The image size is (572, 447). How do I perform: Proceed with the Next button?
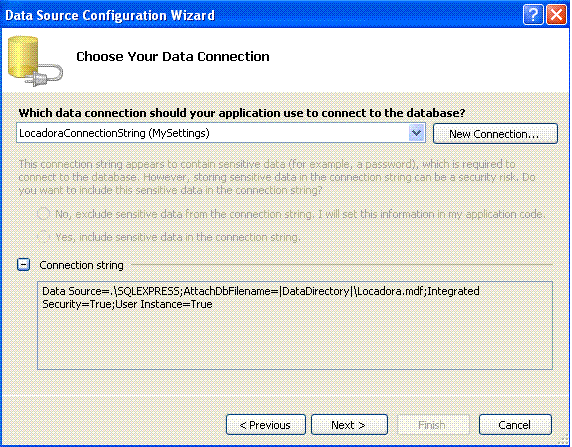[349, 425]
